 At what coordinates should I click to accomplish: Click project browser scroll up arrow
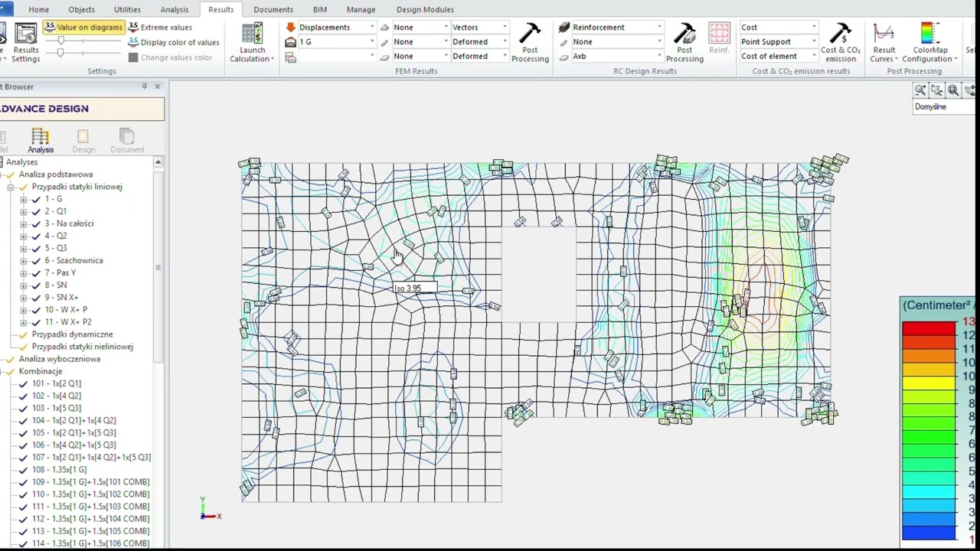(158, 162)
